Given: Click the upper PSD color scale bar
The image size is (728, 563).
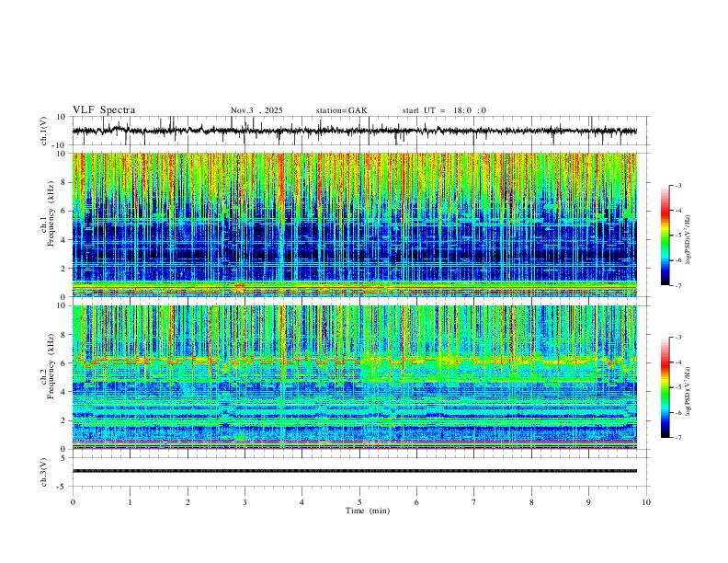Looking at the screenshot, I should tap(665, 236).
